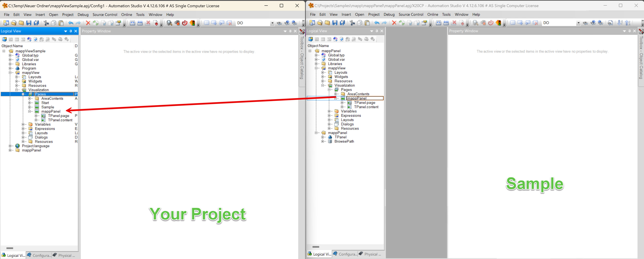Image resolution: width=644 pixels, height=259 pixels.
Task: Click the Paste clipboard icon in right window toolbar
Action: [367, 23]
